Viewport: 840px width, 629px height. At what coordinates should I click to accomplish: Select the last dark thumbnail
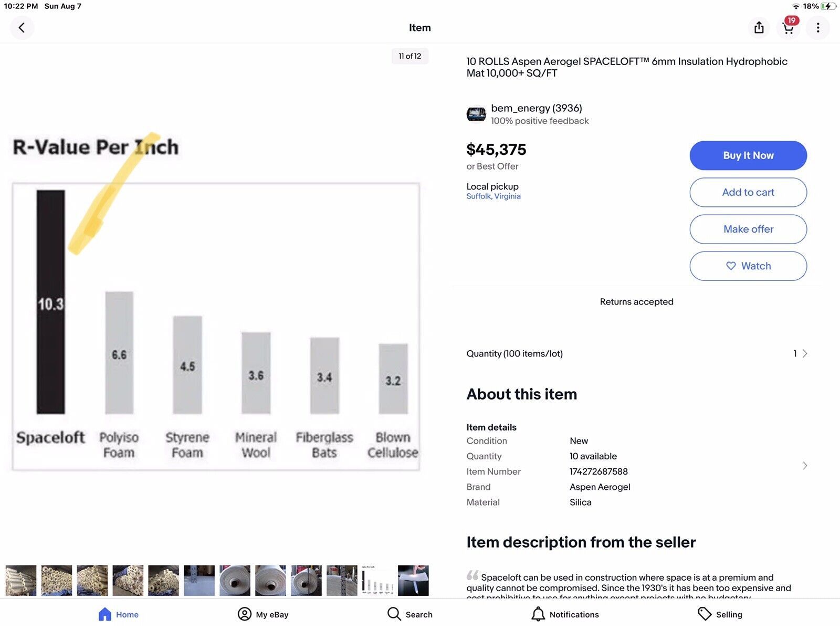[x=414, y=580]
